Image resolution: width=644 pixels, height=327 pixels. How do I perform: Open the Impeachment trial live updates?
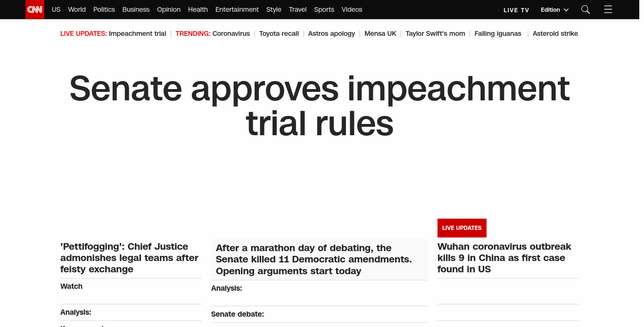[137, 33]
